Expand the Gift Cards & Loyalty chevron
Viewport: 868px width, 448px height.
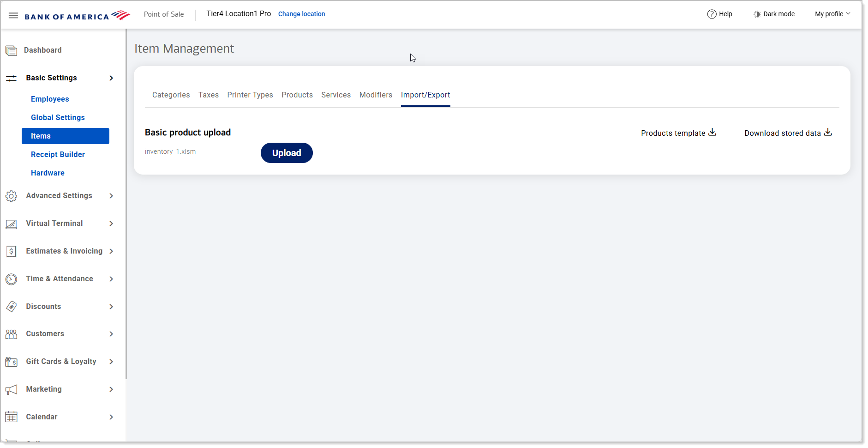(111, 362)
